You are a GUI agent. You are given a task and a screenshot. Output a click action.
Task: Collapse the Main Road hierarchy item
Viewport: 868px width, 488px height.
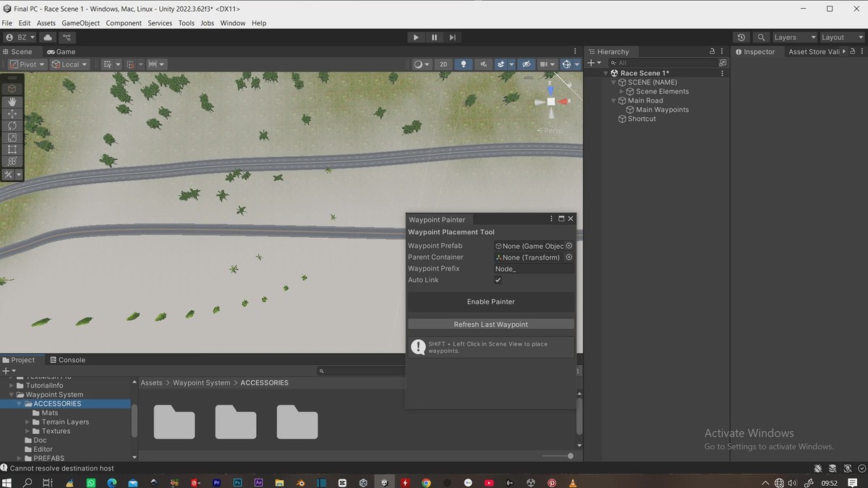pos(614,100)
